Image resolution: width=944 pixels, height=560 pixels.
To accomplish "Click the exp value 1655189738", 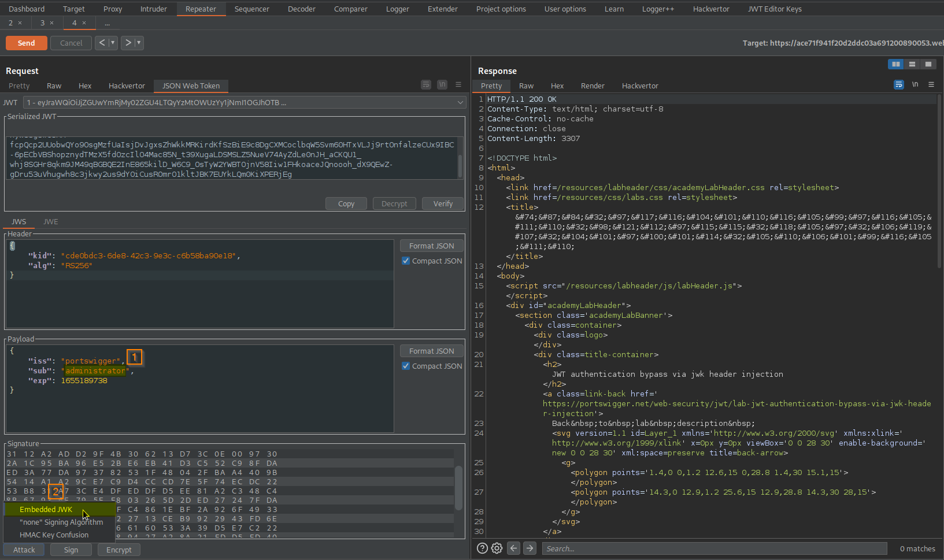I will 84,381.
